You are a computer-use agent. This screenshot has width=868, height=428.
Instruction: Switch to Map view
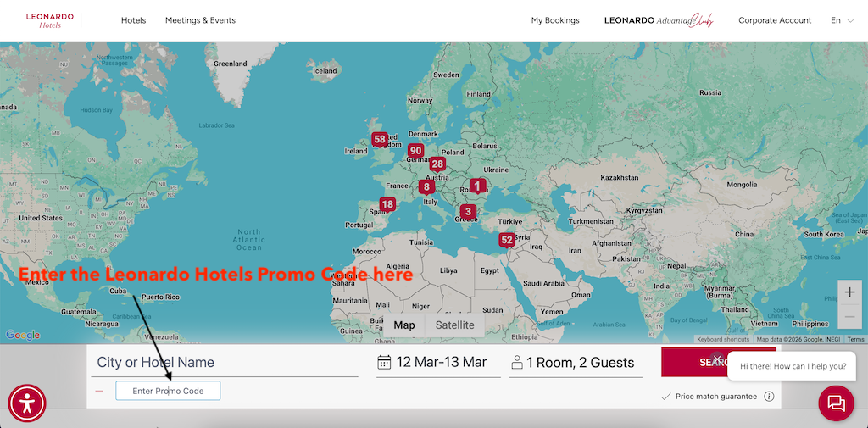click(404, 325)
